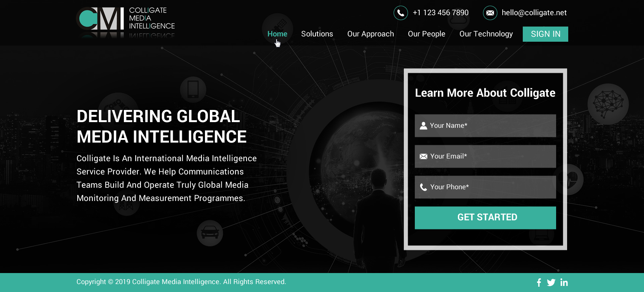The image size is (644, 292).
Task: Go to the Home menu item
Action: point(277,34)
